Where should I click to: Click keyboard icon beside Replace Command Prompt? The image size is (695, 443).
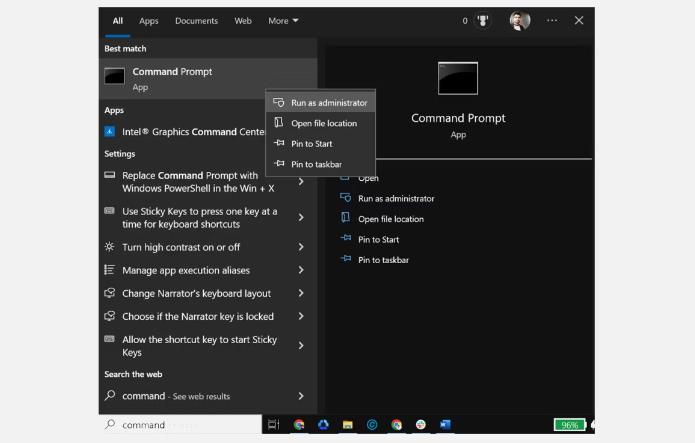pyautogui.click(x=109, y=175)
